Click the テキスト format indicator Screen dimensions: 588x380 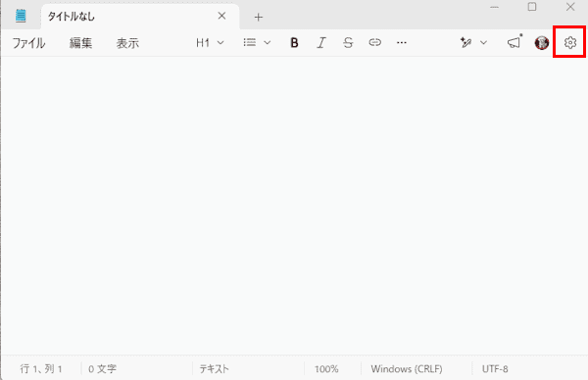(x=214, y=369)
